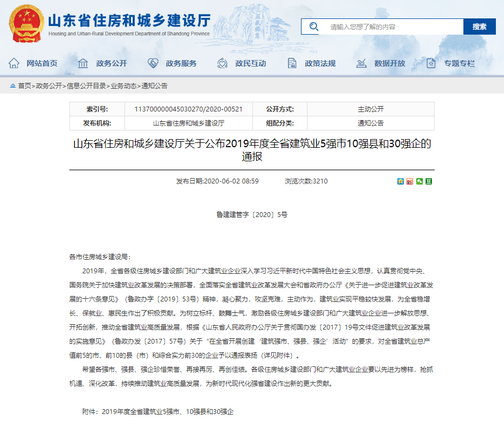Click the chart icon beside 数据开放
Image resolution: width=504 pixels, height=427 pixels.
click(362, 63)
